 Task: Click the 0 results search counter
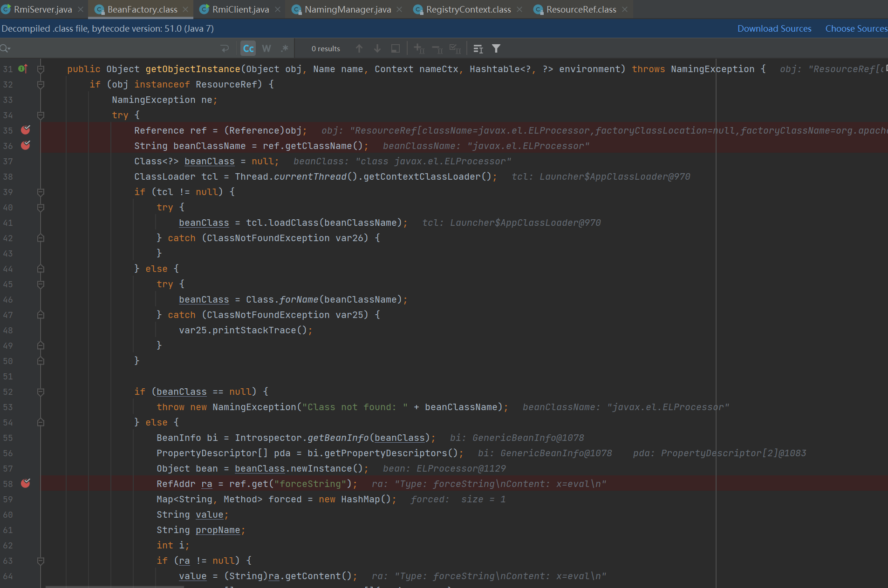326,48
